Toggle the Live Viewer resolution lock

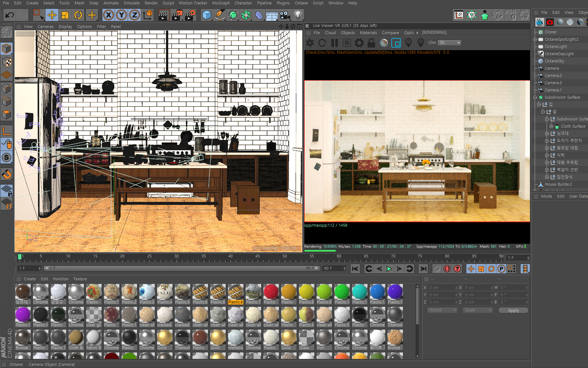pyautogui.click(x=371, y=43)
